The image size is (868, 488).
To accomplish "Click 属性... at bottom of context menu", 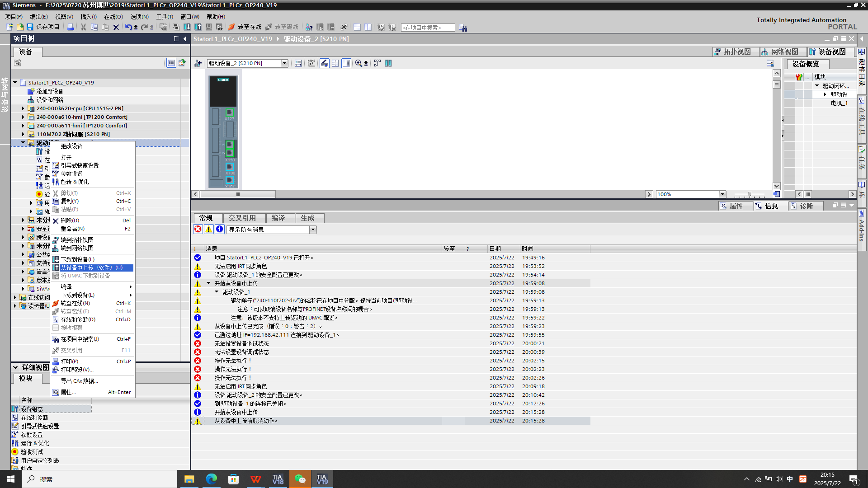I will tap(92, 392).
